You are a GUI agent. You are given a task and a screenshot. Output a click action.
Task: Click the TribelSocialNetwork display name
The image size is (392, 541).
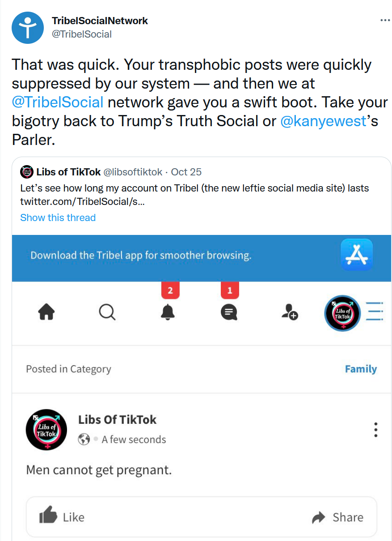coord(100,21)
